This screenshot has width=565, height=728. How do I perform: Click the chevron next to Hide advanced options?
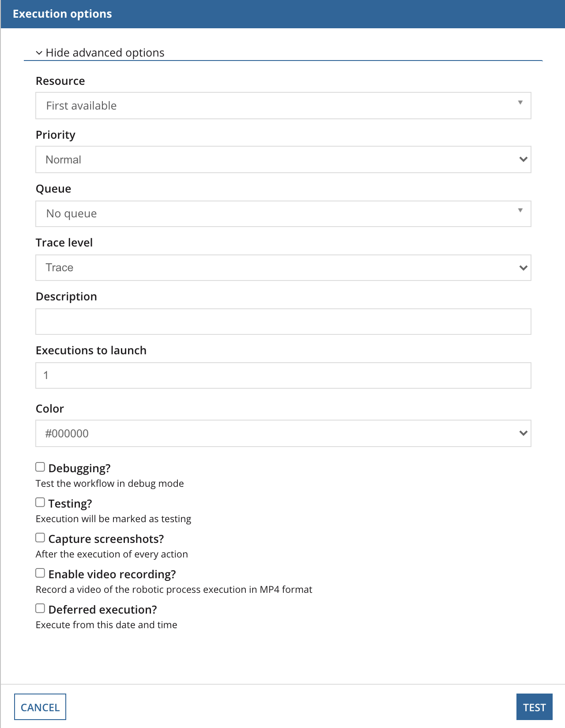[39, 52]
